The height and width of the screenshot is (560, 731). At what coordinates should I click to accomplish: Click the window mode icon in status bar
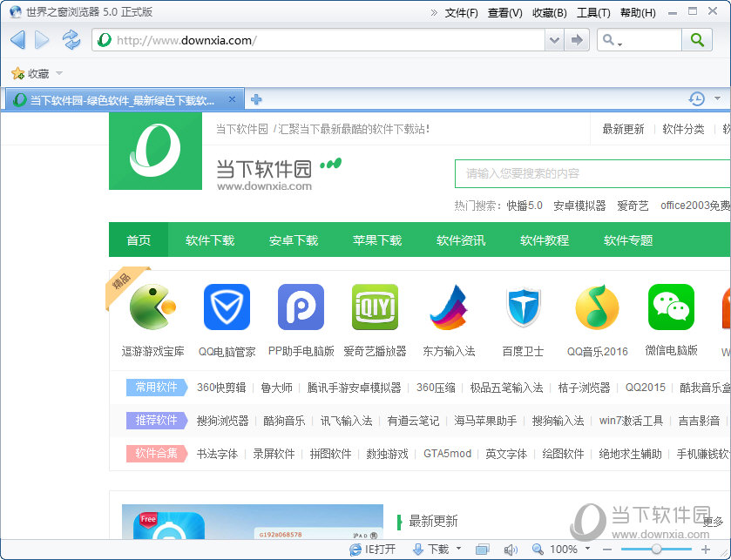pyautogui.click(x=482, y=550)
